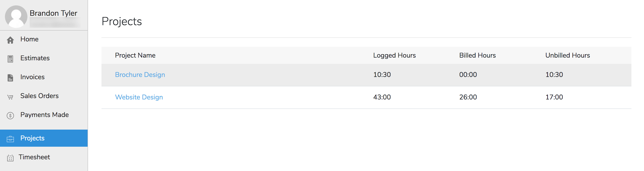
Task: Click the Projects briefcase icon
Action: point(10,139)
